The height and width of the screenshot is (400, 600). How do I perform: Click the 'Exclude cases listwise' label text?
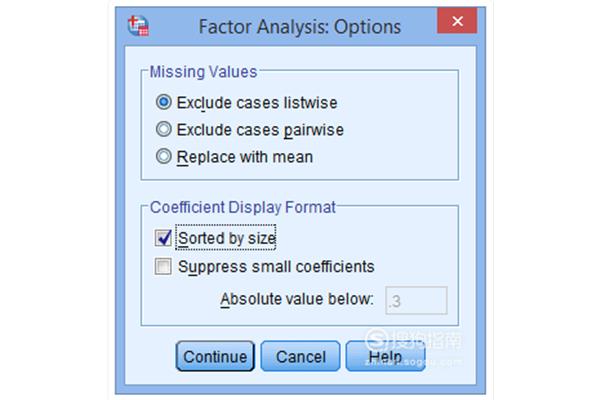[x=257, y=103]
